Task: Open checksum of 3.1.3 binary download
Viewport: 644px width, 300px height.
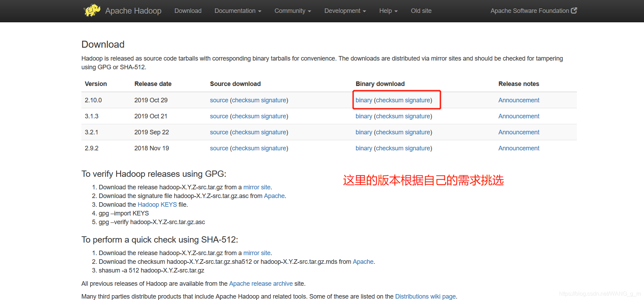Action: (389, 116)
